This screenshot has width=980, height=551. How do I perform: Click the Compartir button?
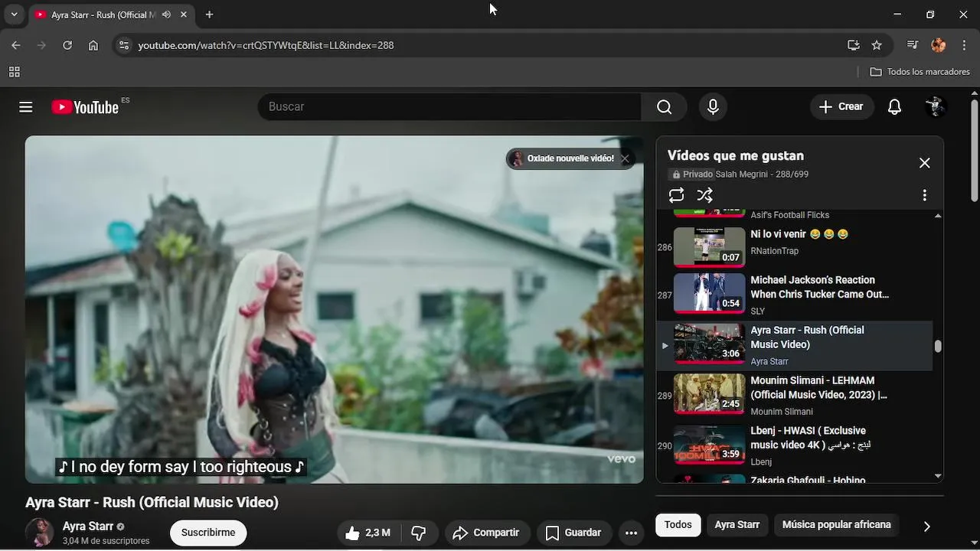click(x=486, y=533)
